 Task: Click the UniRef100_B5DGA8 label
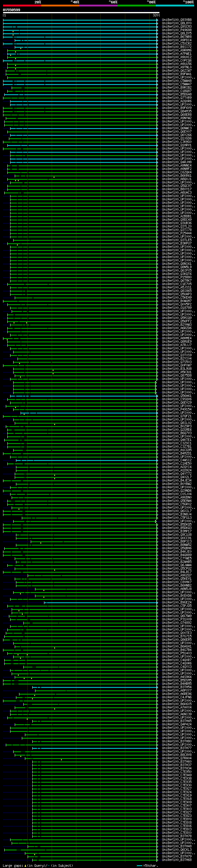(x=177, y=94)
